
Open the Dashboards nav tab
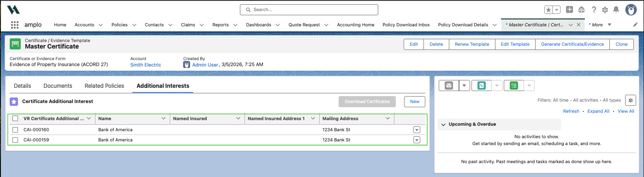pos(258,24)
